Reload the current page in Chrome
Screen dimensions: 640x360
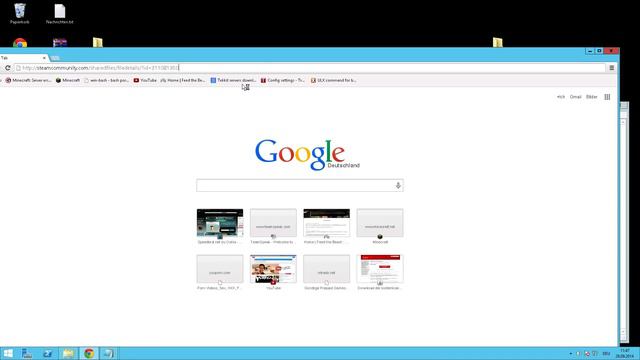pyautogui.click(x=7, y=68)
